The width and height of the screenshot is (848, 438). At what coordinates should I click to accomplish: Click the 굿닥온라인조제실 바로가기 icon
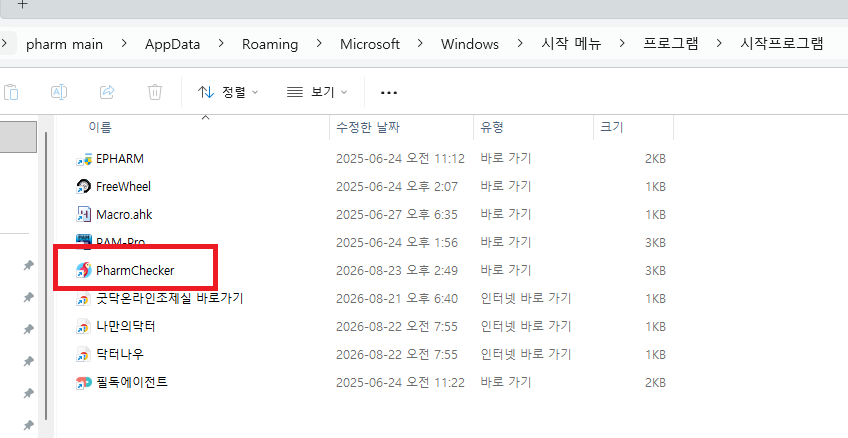pos(83,298)
